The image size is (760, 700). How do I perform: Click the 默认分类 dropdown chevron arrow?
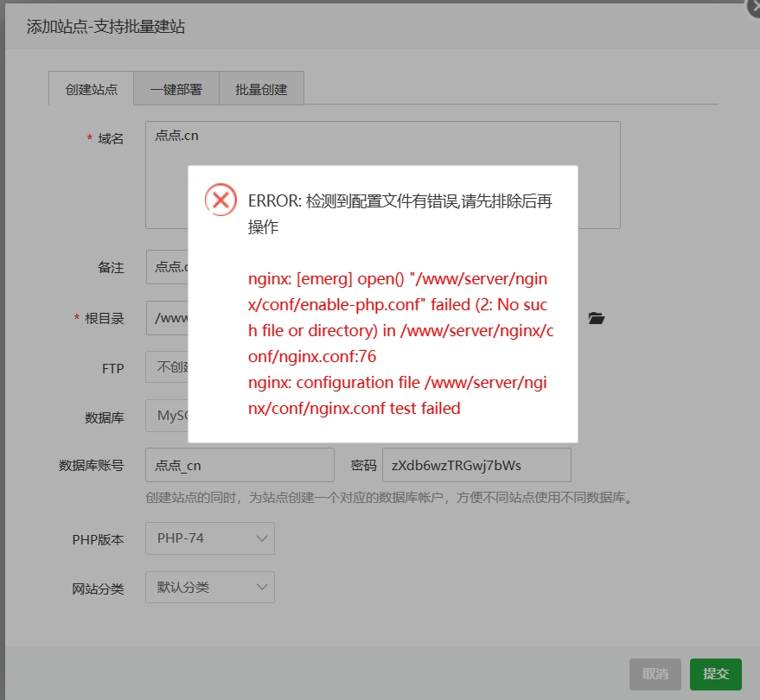(x=262, y=587)
